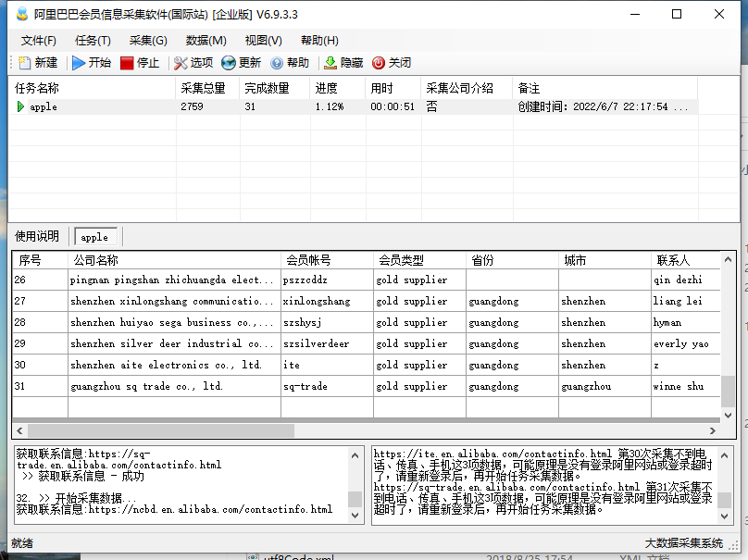Click the 城市 column header

pos(605,260)
